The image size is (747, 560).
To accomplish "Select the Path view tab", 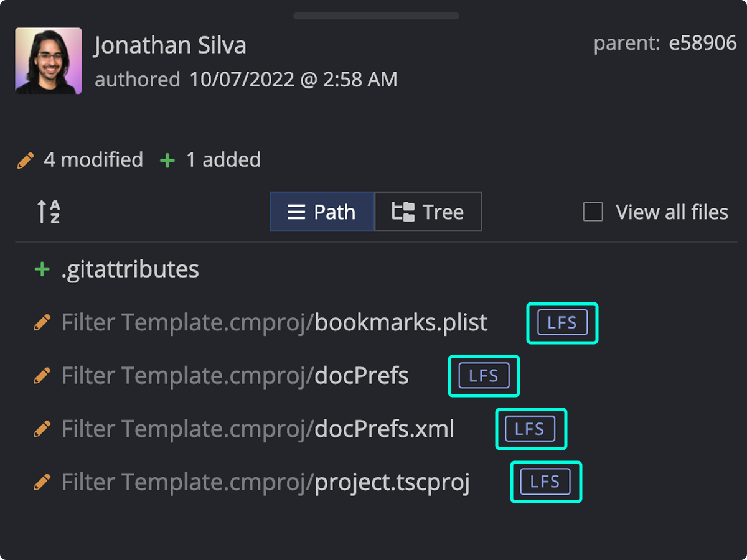I will tap(322, 212).
